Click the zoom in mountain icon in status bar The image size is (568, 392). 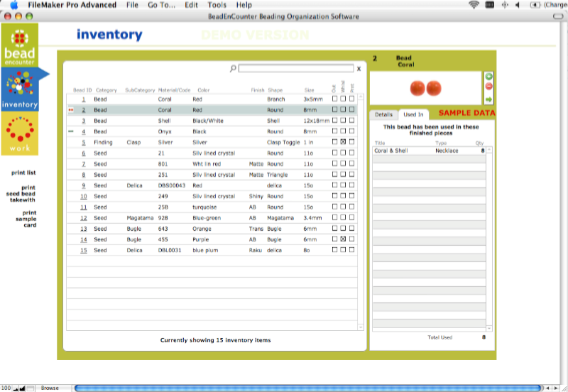pos(22,388)
